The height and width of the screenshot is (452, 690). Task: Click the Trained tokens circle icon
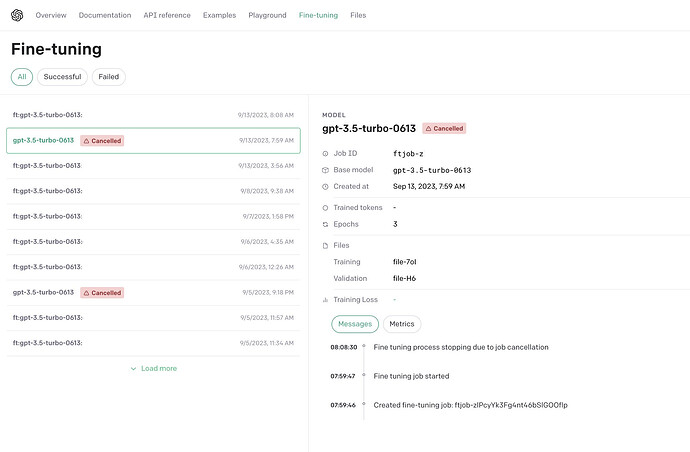click(325, 208)
